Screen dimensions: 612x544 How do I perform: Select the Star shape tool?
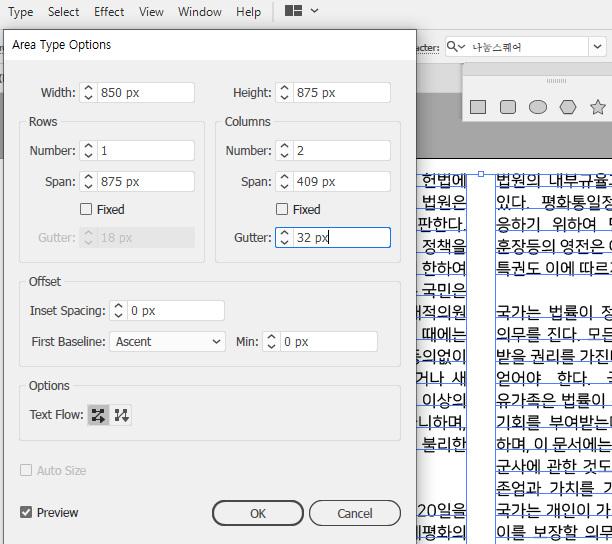point(598,107)
